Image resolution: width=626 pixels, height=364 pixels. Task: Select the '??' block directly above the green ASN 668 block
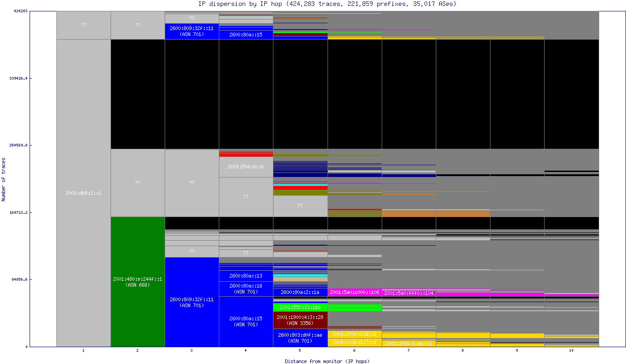tap(138, 183)
